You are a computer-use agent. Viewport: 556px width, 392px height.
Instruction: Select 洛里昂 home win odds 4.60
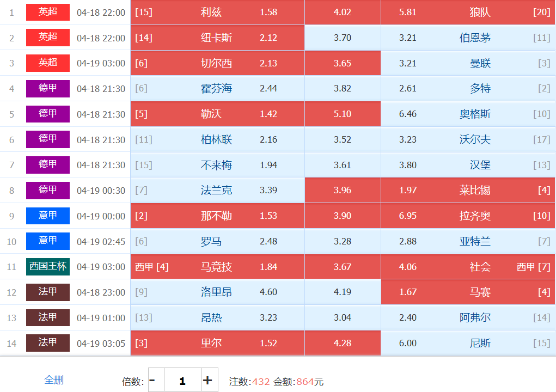(x=217, y=292)
